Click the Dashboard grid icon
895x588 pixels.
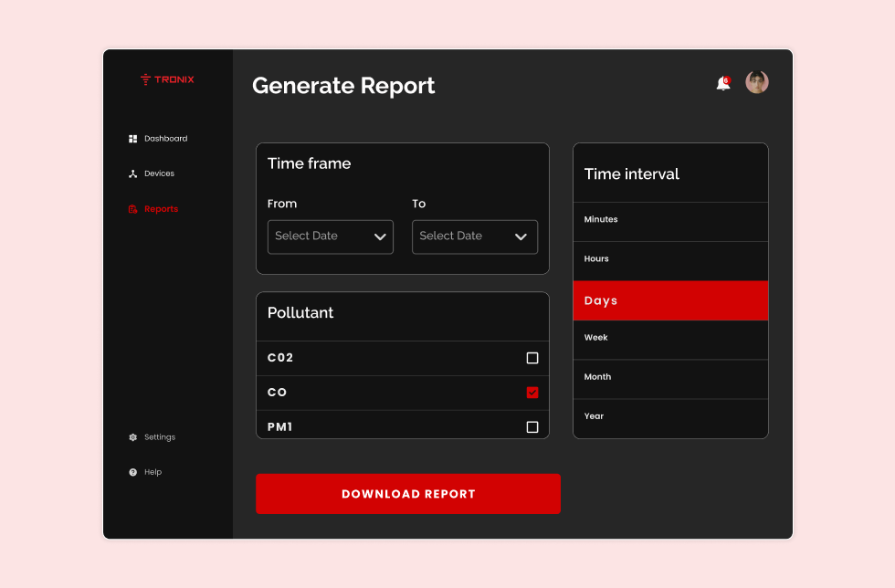[132, 139]
